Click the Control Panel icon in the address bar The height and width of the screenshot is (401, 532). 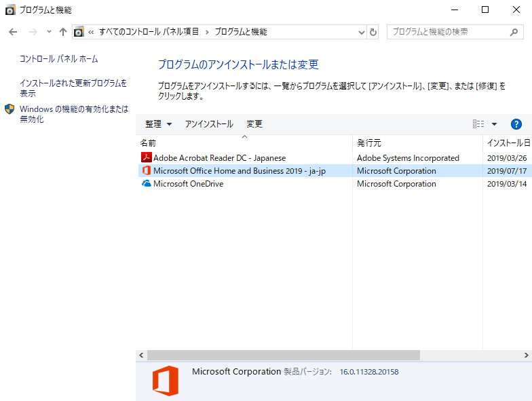[79, 32]
